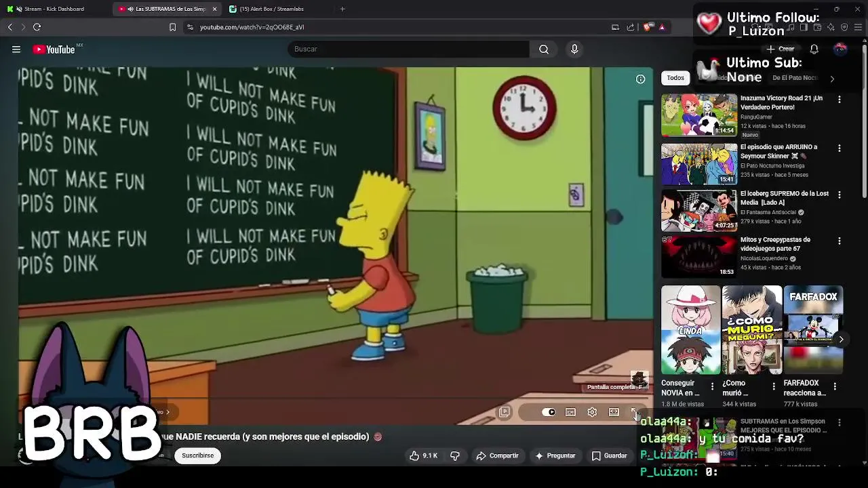
Task: Open options for Inazuma Victory Road video
Action: (840, 100)
